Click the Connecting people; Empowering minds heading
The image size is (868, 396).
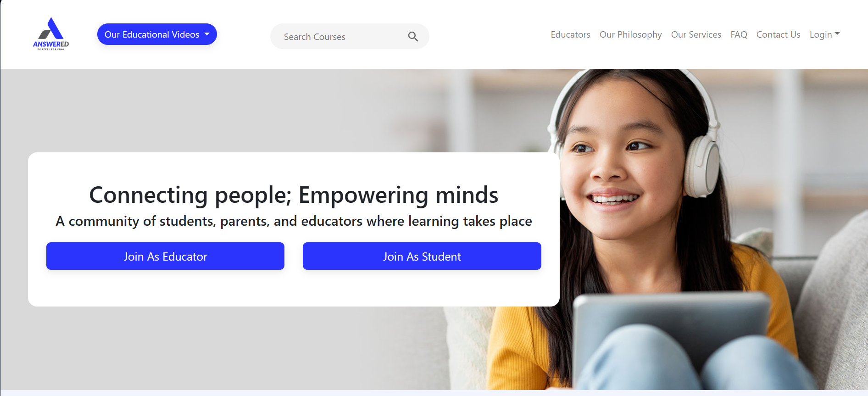point(294,195)
